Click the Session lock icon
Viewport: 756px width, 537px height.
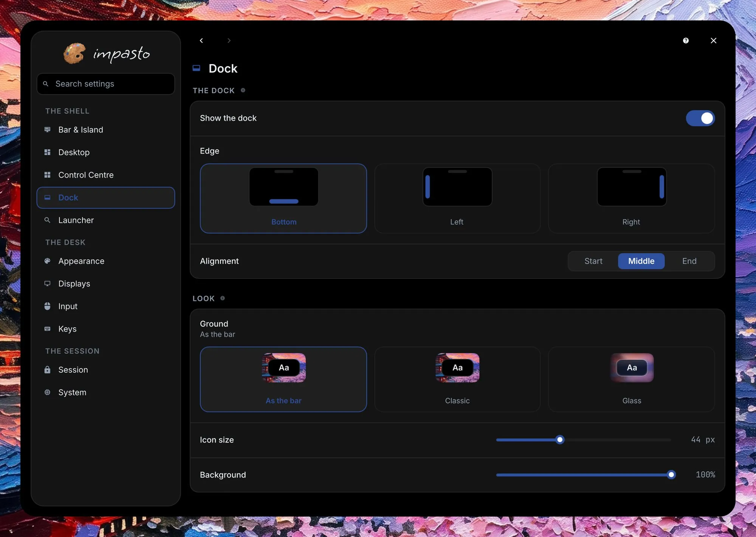coord(47,370)
